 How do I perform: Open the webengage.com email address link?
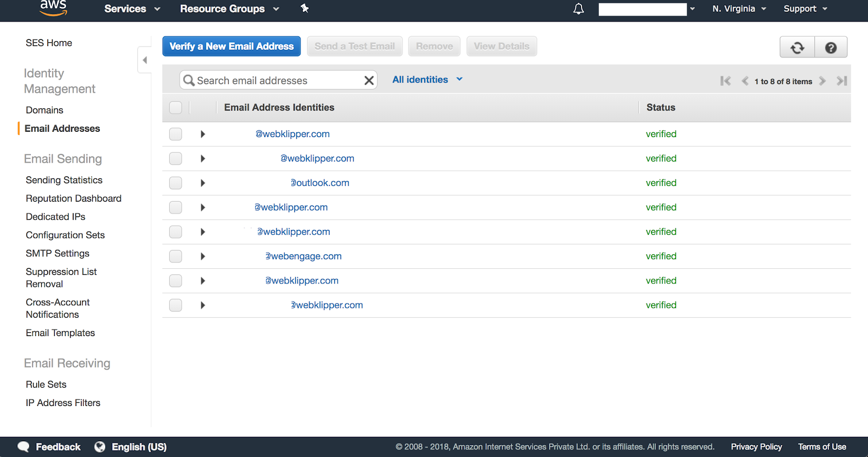(303, 256)
